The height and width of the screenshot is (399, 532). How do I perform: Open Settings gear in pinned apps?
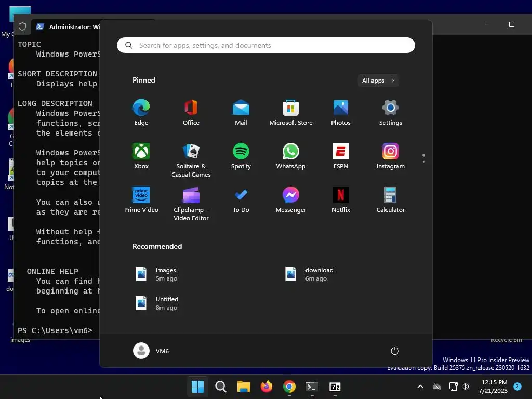coord(391,113)
